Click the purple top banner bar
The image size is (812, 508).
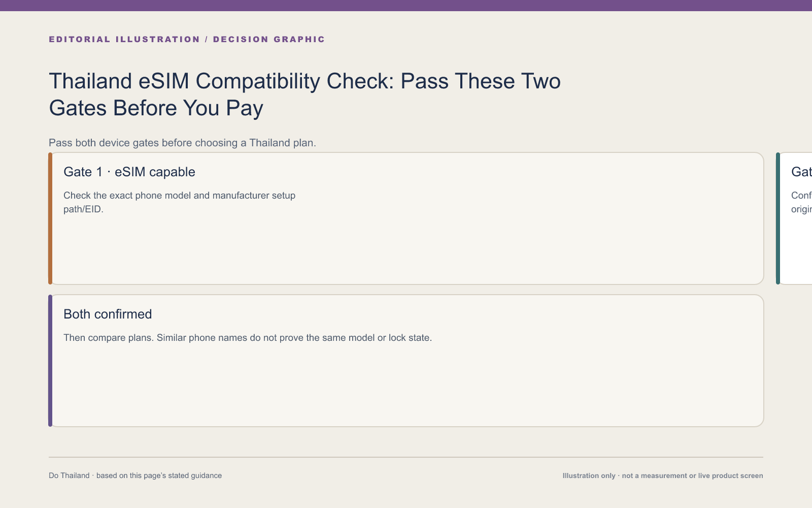tap(406, 6)
